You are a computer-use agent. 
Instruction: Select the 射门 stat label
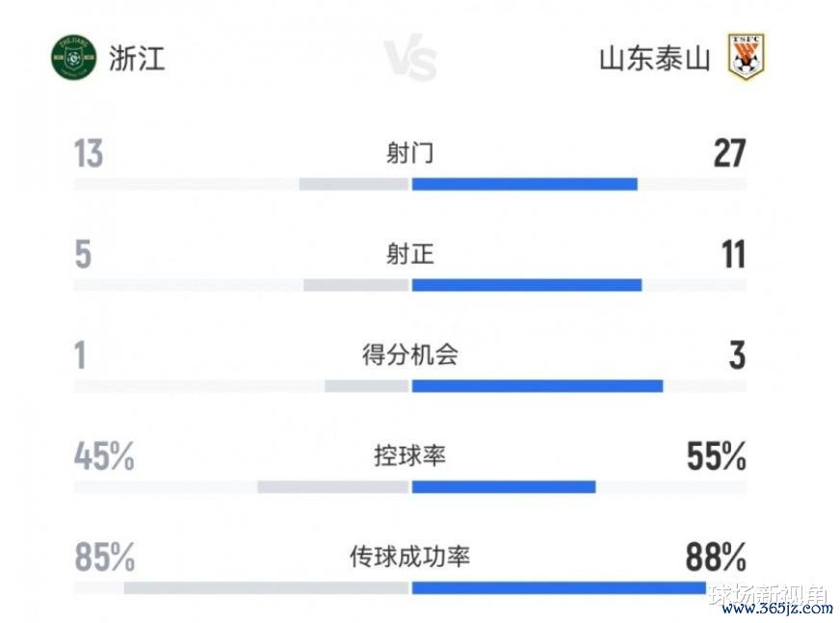tap(410, 153)
